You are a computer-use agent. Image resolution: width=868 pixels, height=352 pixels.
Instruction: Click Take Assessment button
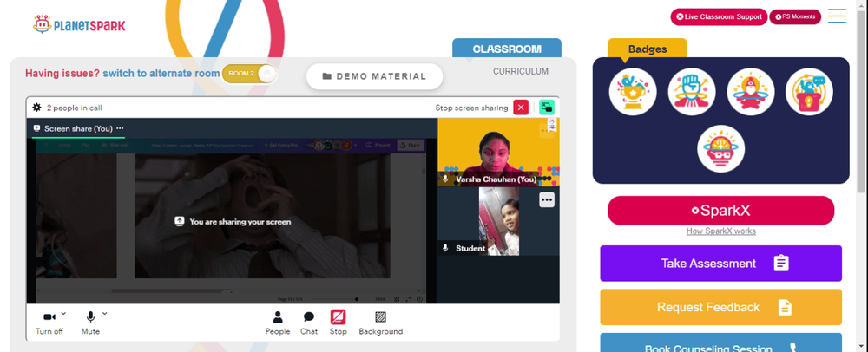point(720,263)
